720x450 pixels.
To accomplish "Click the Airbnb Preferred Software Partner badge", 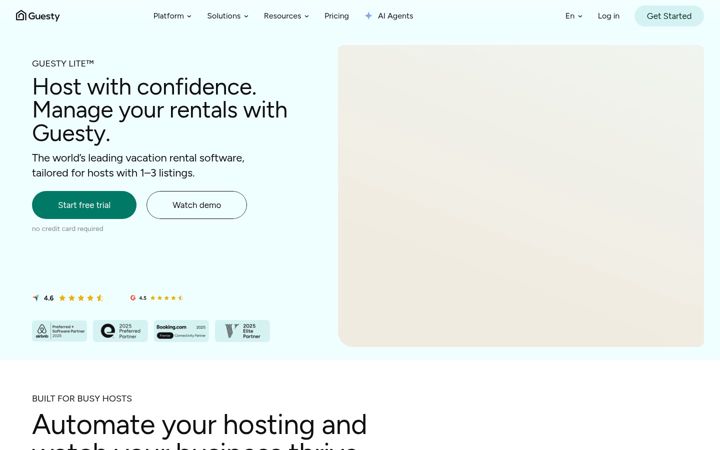I will [59, 331].
